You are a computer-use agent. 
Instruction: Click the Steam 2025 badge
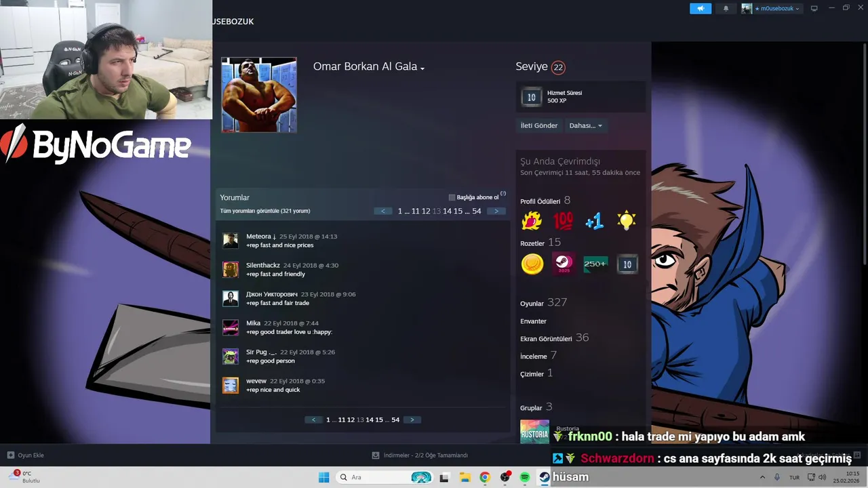click(564, 264)
